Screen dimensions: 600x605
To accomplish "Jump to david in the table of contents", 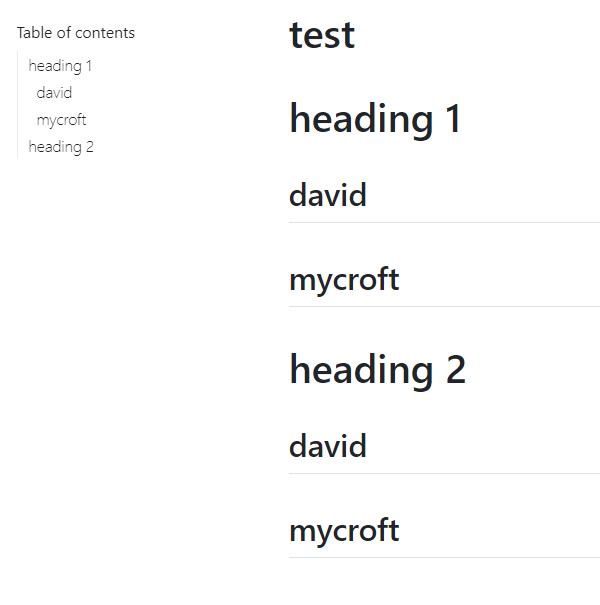I will tap(54, 93).
